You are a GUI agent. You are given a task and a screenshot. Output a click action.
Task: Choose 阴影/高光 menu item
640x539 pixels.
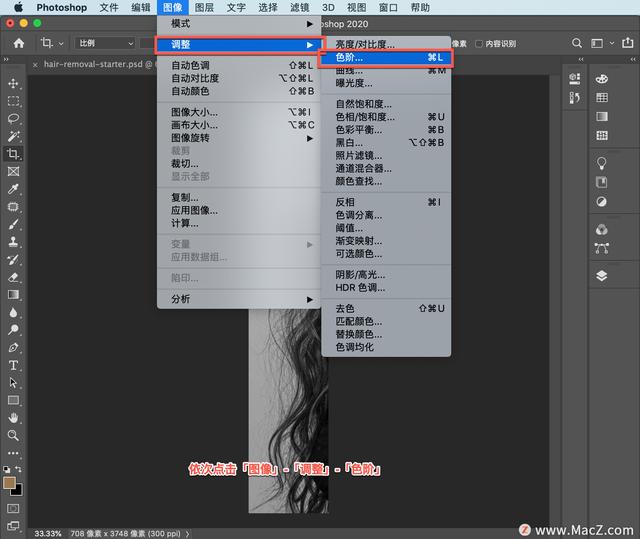point(386,275)
